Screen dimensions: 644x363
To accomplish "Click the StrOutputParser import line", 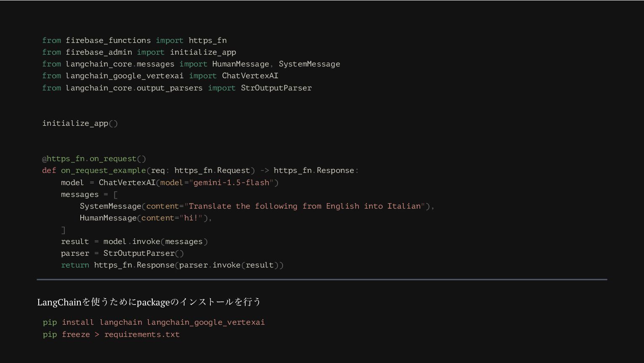I will click(177, 88).
